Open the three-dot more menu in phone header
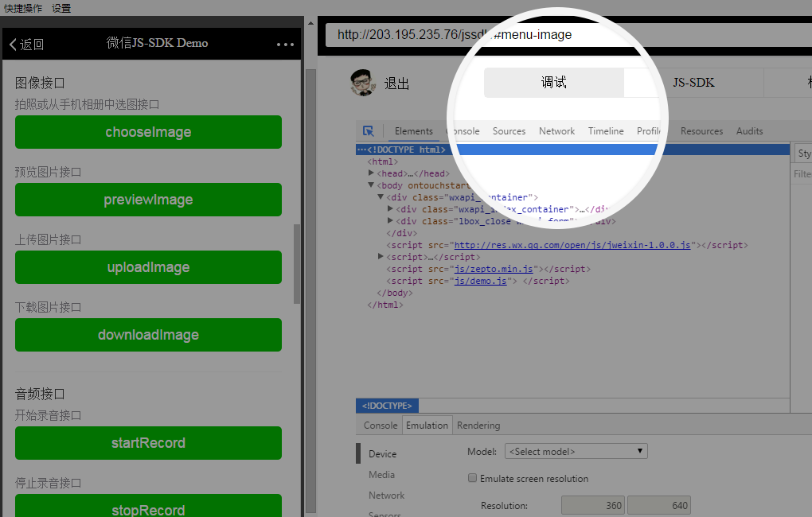812x517 pixels. [285, 45]
